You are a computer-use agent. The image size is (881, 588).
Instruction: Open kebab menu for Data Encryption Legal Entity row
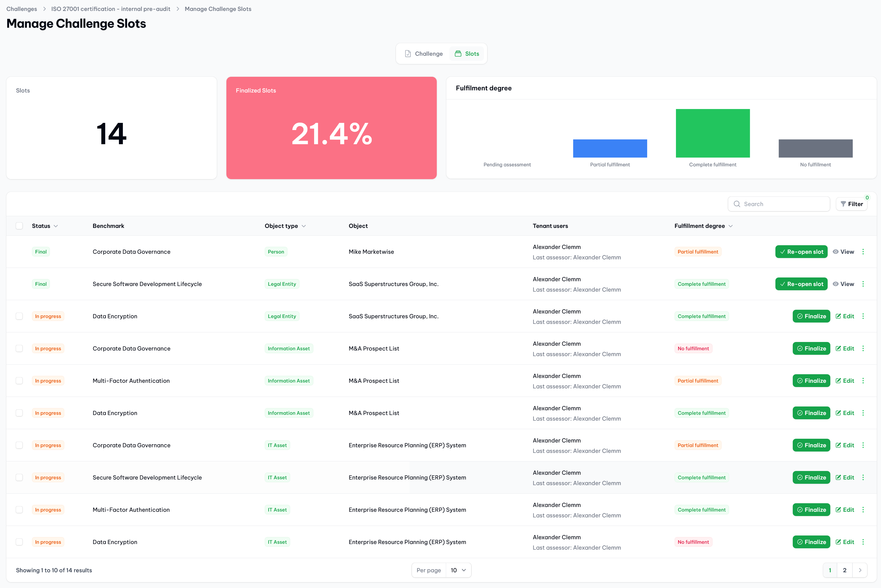click(863, 316)
